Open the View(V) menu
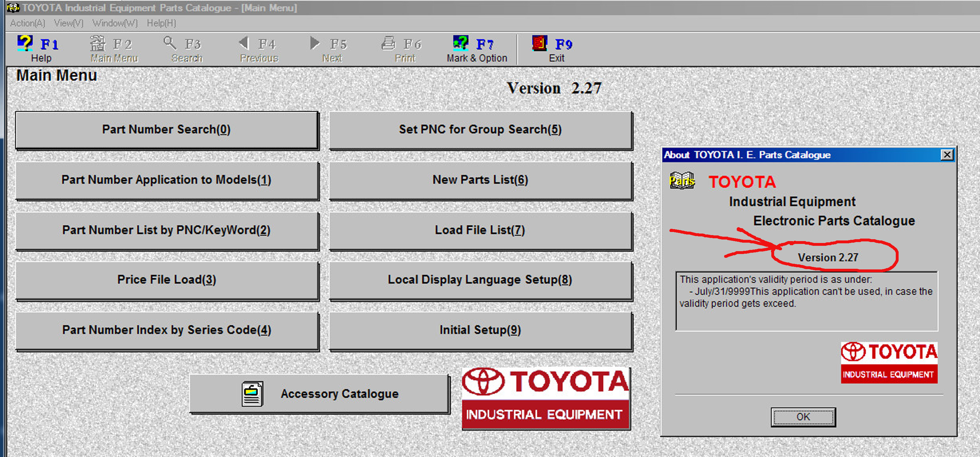 click(69, 23)
